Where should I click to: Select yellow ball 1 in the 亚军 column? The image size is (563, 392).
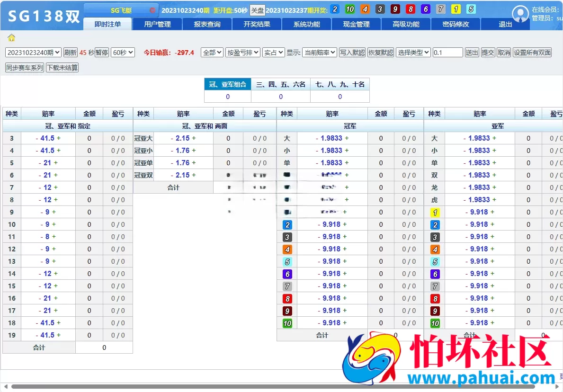point(435,213)
